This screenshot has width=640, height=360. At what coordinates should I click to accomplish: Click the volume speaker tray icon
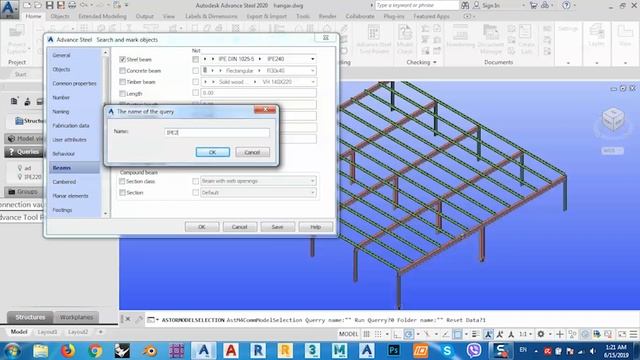pyautogui.click(x=592, y=351)
